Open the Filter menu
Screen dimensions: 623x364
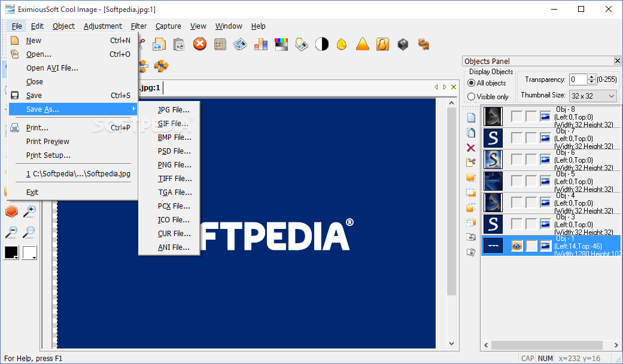pos(139,26)
